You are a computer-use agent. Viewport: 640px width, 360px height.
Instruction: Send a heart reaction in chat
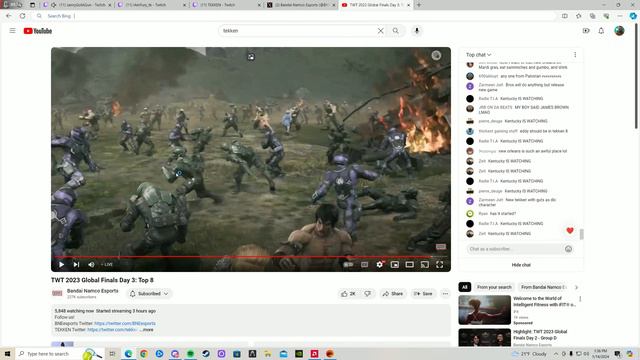click(x=570, y=231)
